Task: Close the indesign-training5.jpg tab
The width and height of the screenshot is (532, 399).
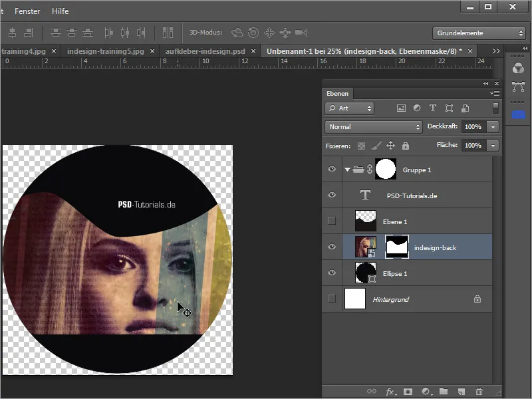Action: 152,51
